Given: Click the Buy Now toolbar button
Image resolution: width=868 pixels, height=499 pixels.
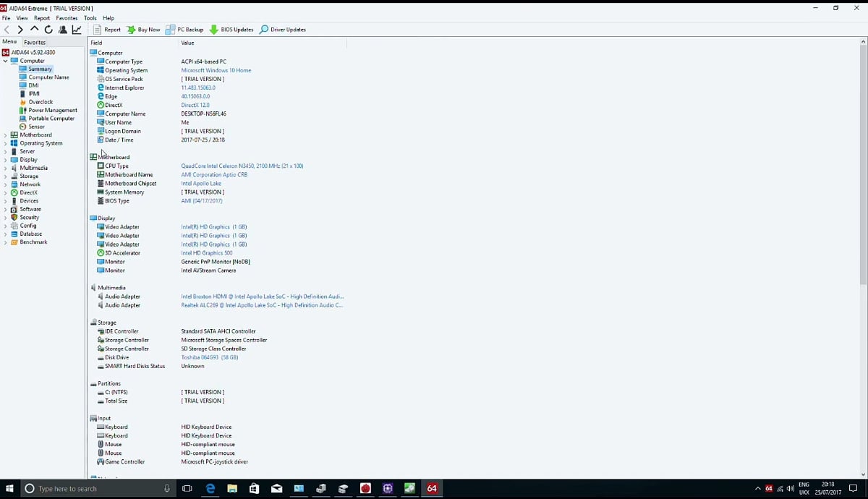Looking at the screenshot, I should [x=143, y=30].
